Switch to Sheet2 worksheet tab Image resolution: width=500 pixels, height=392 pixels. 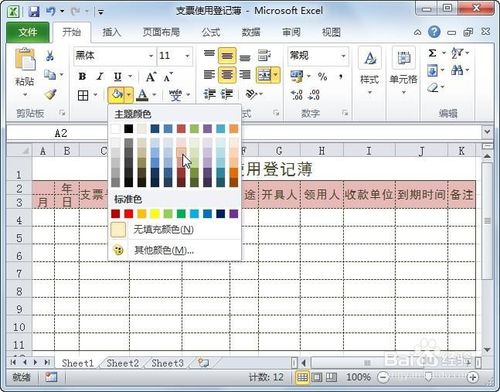click(x=122, y=363)
